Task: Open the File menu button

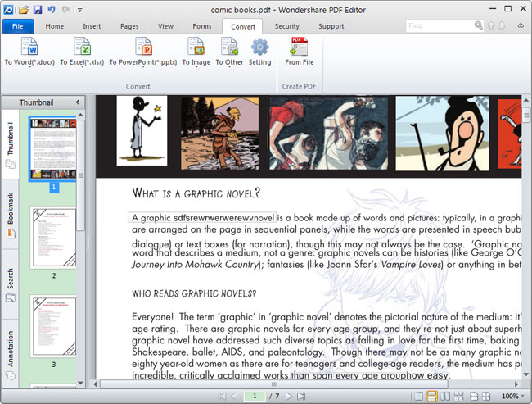Action: click(17, 26)
